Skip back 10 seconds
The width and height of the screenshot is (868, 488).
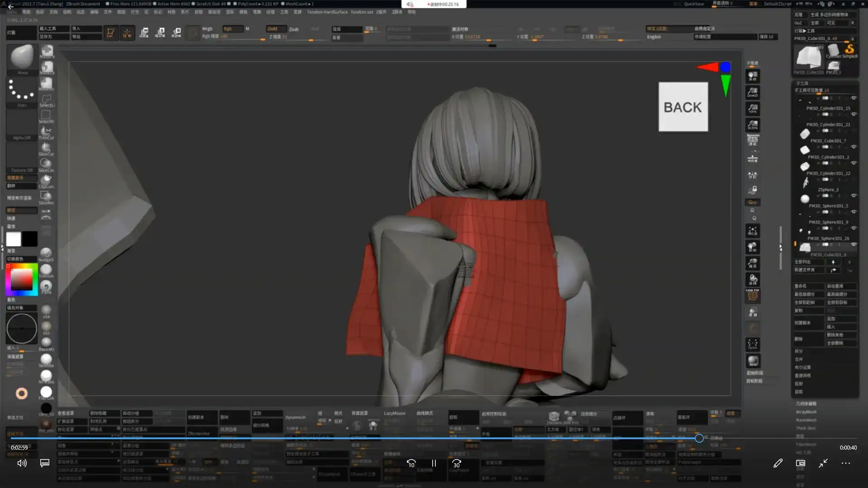[411, 463]
